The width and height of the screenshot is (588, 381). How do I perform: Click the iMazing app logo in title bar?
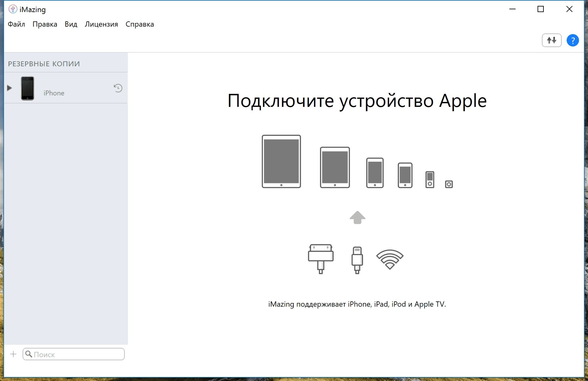coord(13,9)
